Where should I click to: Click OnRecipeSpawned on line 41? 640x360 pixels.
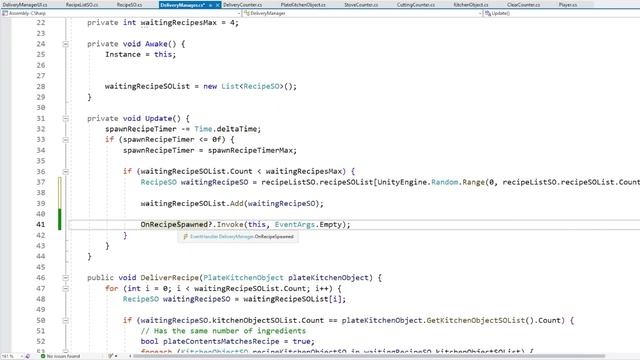pyautogui.click(x=174, y=224)
